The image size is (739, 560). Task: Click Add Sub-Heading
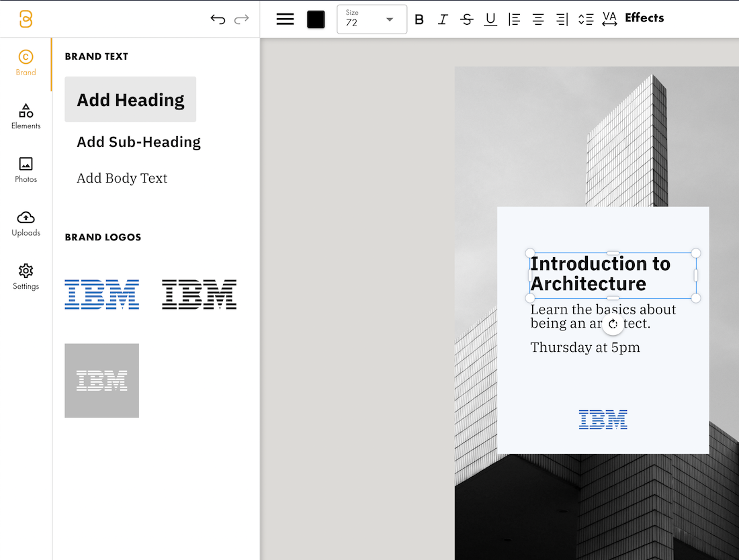(138, 142)
